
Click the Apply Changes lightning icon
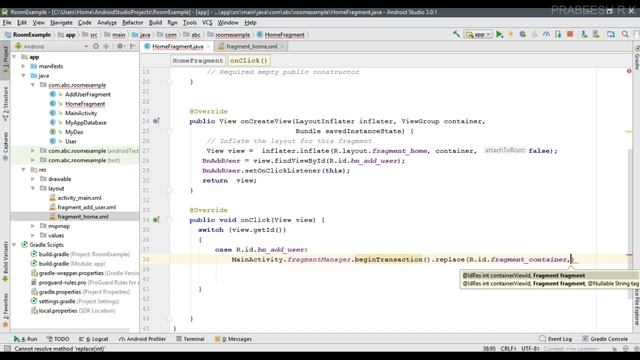[x=511, y=35]
